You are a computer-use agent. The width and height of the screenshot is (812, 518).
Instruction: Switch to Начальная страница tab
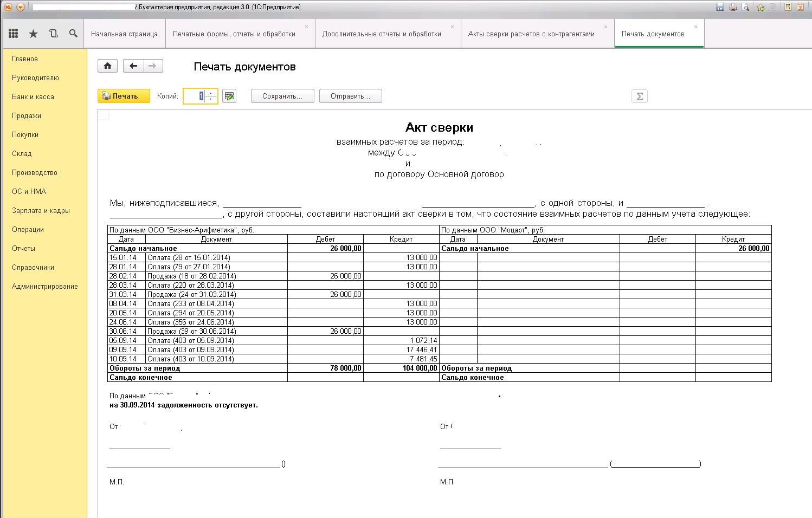pyautogui.click(x=125, y=34)
